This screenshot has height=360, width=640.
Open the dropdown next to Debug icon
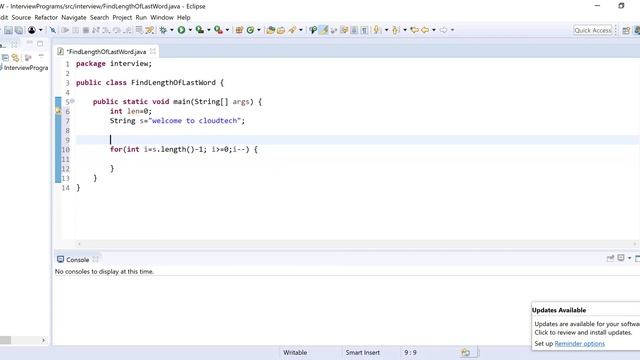pos(171,30)
